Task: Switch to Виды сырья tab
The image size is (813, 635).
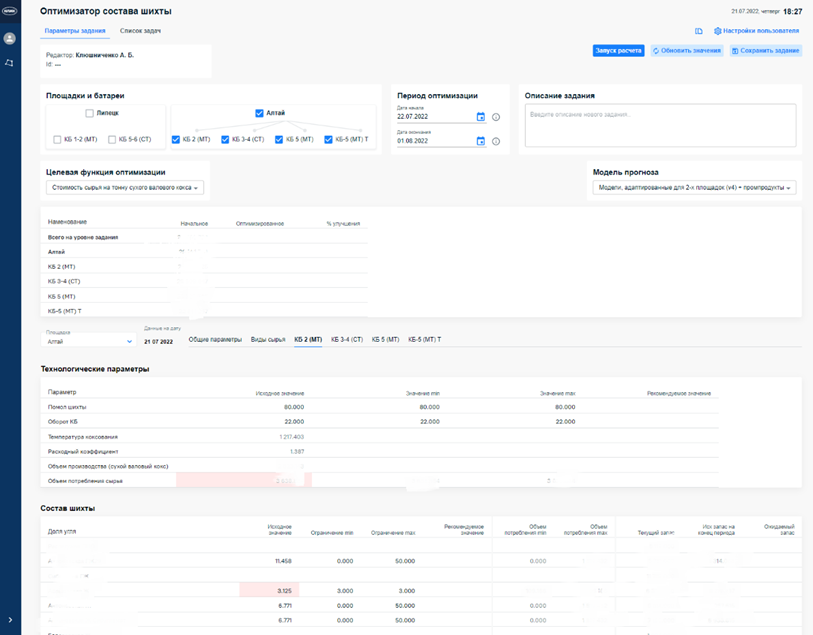Action: (x=268, y=340)
